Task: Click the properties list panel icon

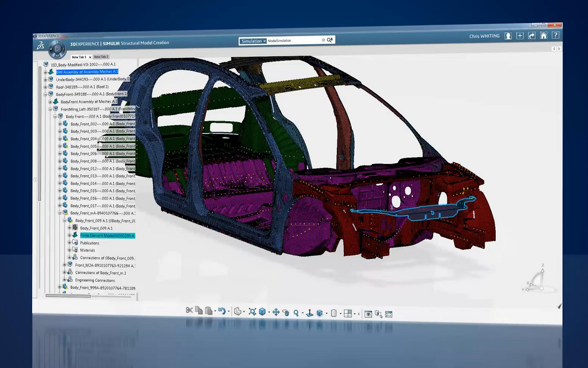Action: tap(389, 314)
